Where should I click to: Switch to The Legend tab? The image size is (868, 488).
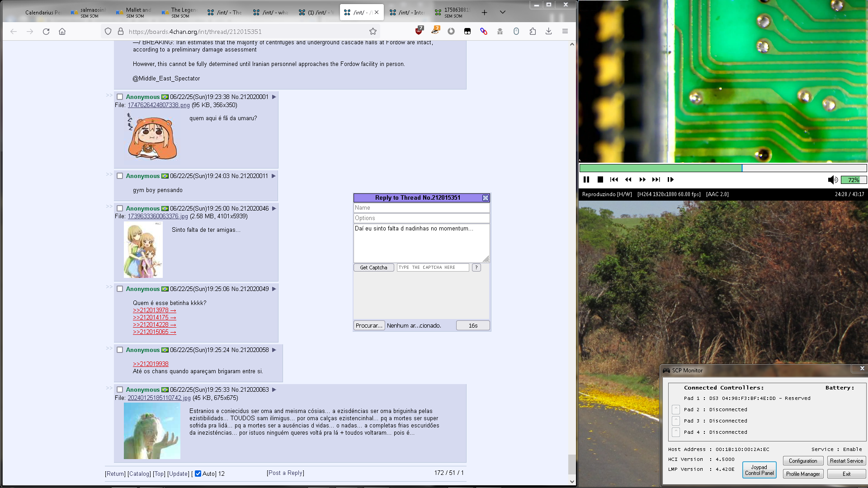pyautogui.click(x=179, y=13)
